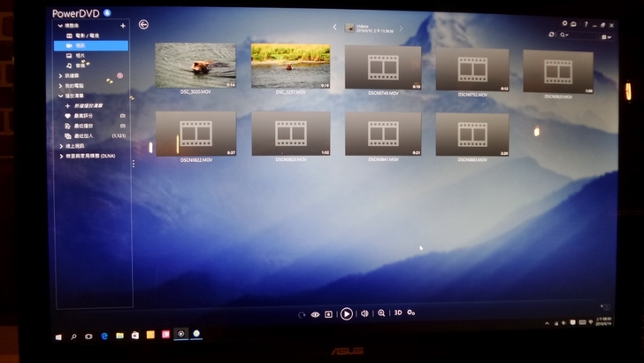644x363 pixels.
Task: Open Task View on the taskbar
Action: point(88,336)
